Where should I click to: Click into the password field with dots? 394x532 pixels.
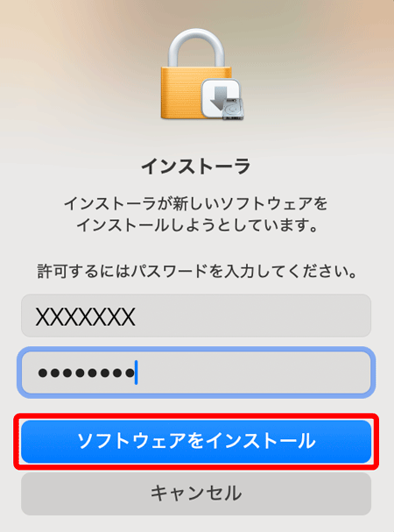pos(196,372)
